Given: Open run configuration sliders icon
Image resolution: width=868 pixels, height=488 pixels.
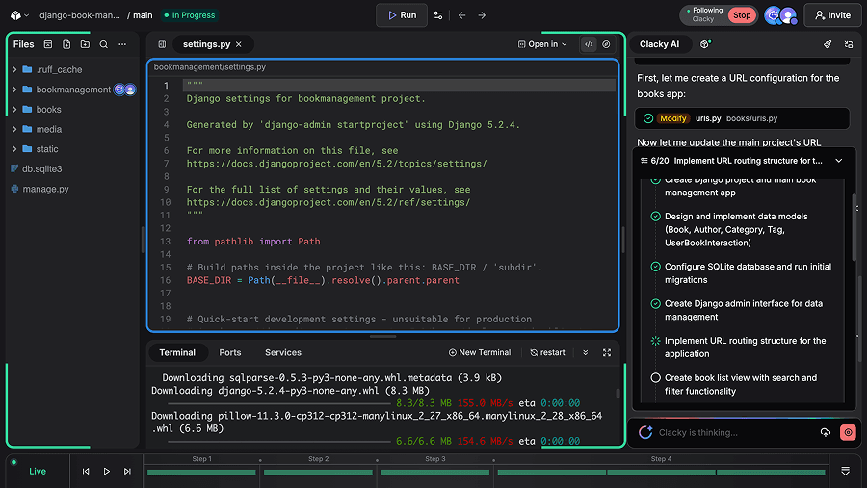Looking at the screenshot, I should 438,15.
